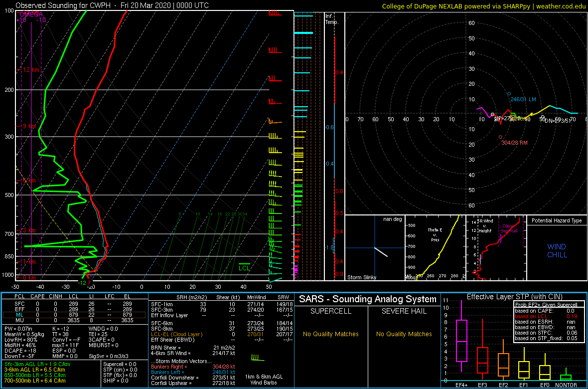This screenshot has width=588, height=389.
Task: Select the WIND CHILL hazard text
Action: click(x=557, y=251)
